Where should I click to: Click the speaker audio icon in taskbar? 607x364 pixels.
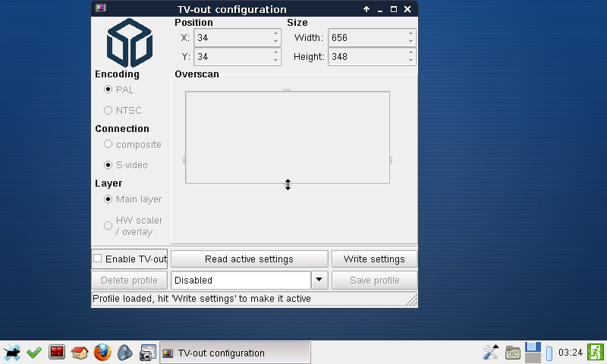click(125, 353)
